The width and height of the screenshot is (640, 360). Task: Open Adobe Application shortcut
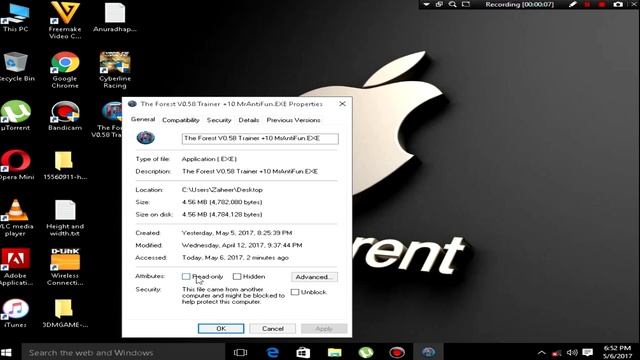click(x=16, y=267)
